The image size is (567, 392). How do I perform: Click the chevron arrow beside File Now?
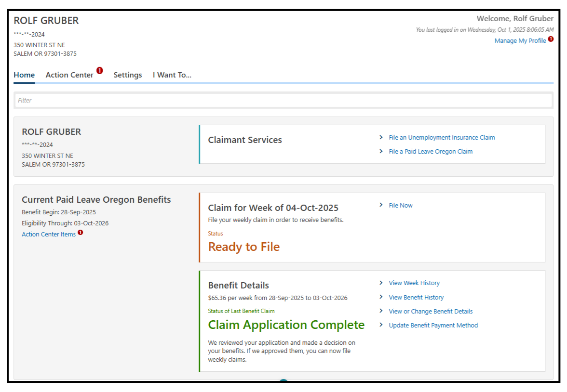tap(381, 205)
